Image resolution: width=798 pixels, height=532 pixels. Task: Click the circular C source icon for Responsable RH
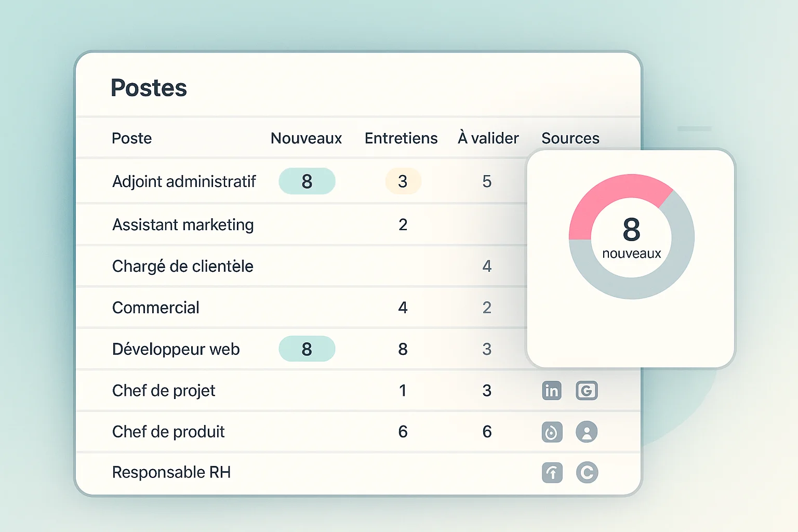click(x=587, y=473)
